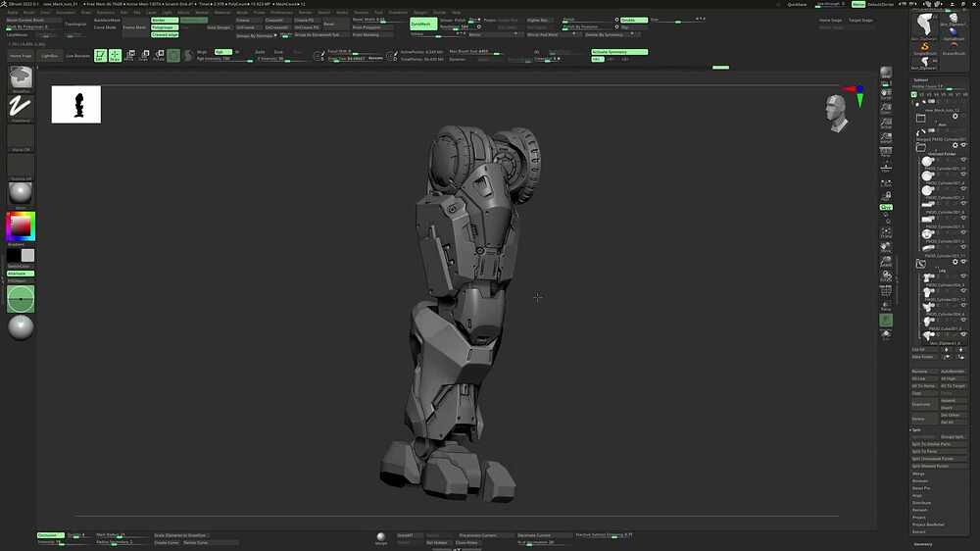
Task: Collapse the Subtool palette header
Action: (920, 80)
